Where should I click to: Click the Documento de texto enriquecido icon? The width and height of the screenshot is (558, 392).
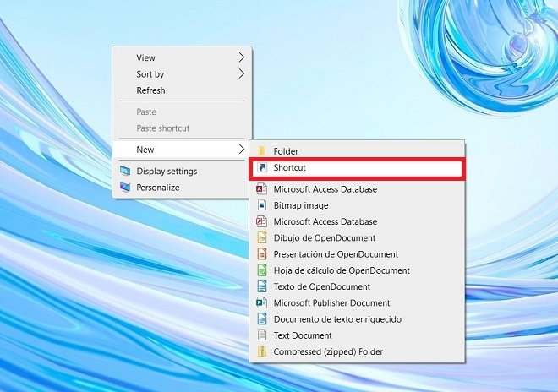click(262, 319)
